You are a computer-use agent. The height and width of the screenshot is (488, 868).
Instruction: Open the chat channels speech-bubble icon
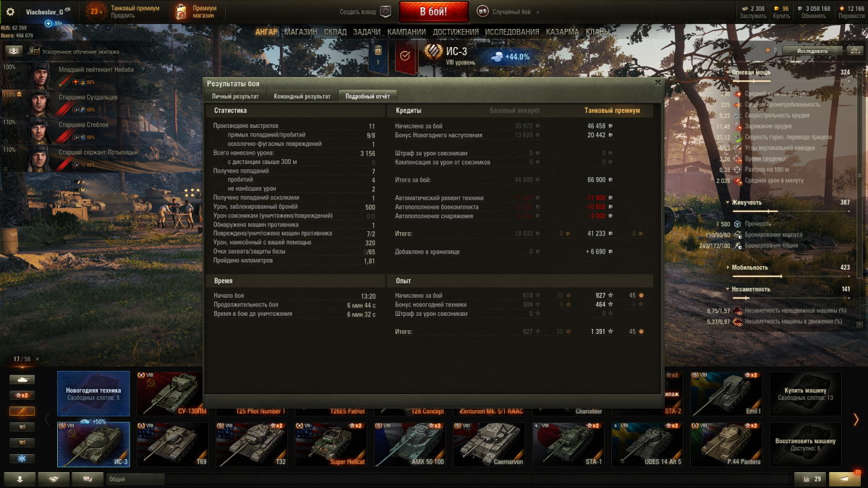pyautogui.click(x=88, y=479)
